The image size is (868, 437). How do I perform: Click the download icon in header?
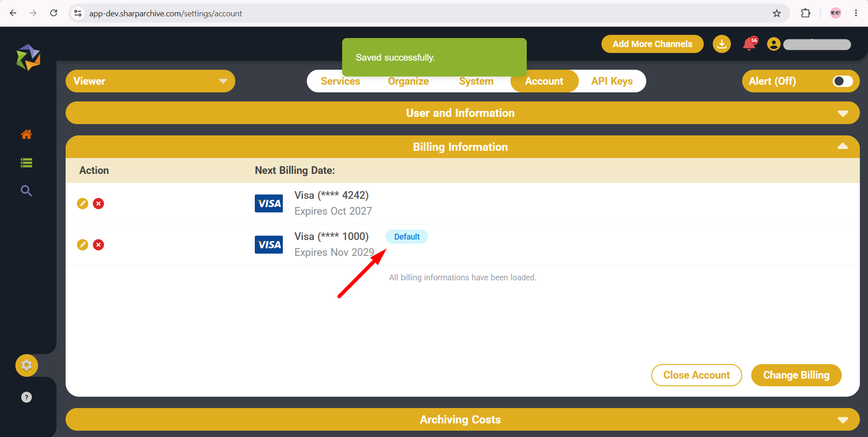(722, 44)
